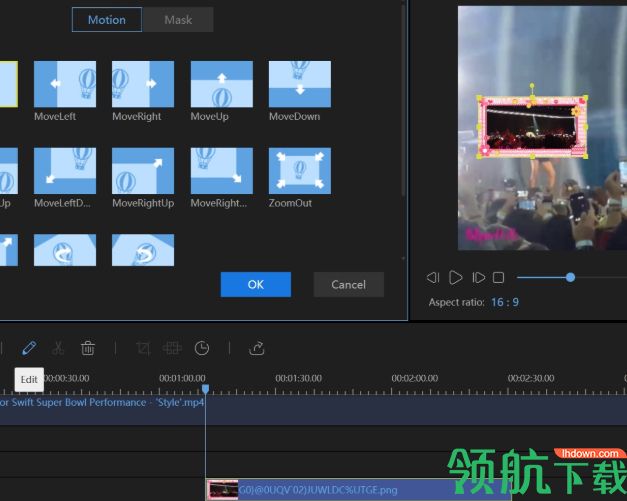Screen dimensions: 627x501
Task: Apply the ZoomOut motion effect
Action: pos(300,171)
